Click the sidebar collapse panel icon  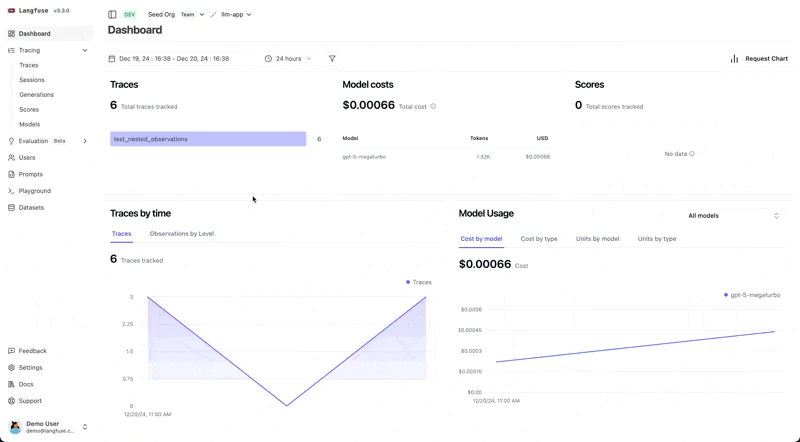point(112,15)
